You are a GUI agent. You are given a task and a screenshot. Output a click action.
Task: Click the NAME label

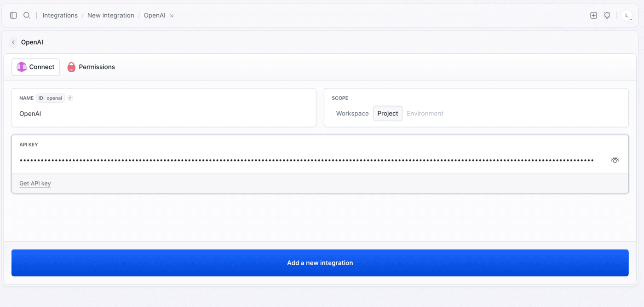(x=26, y=98)
